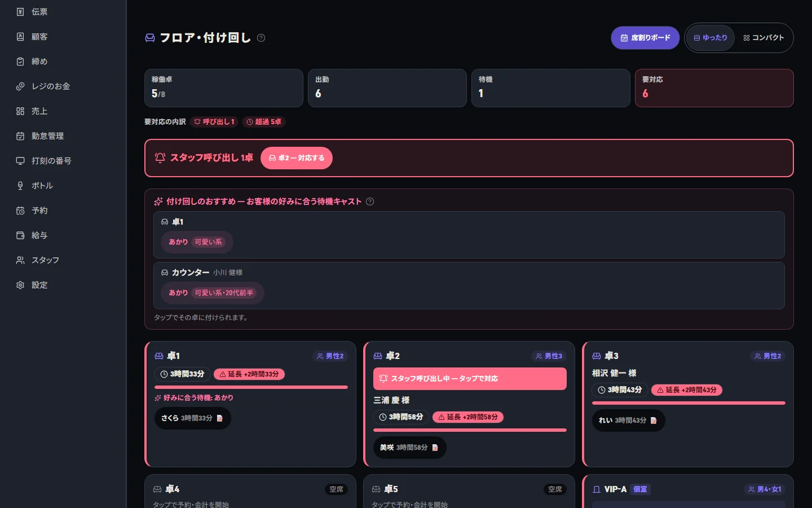Click the 呼び出し 1 filter chip
Viewport: 812px width, 508px height.
(x=214, y=122)
